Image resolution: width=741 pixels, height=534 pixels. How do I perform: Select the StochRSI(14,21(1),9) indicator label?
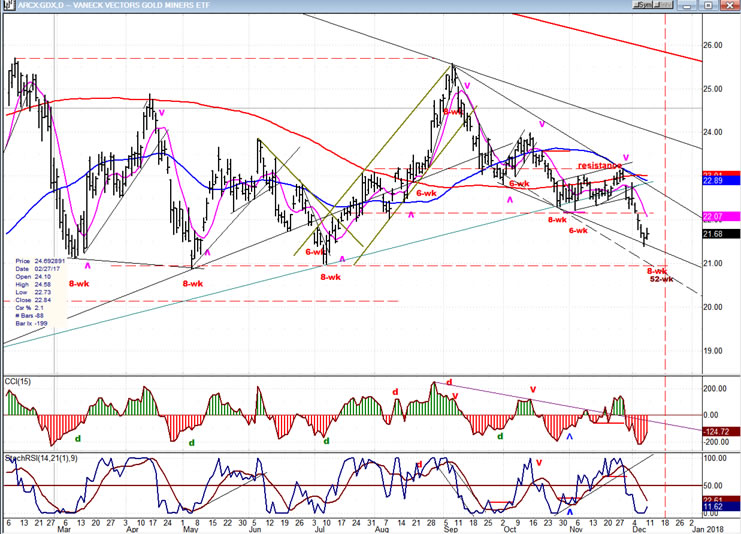(x=41, y=458)
